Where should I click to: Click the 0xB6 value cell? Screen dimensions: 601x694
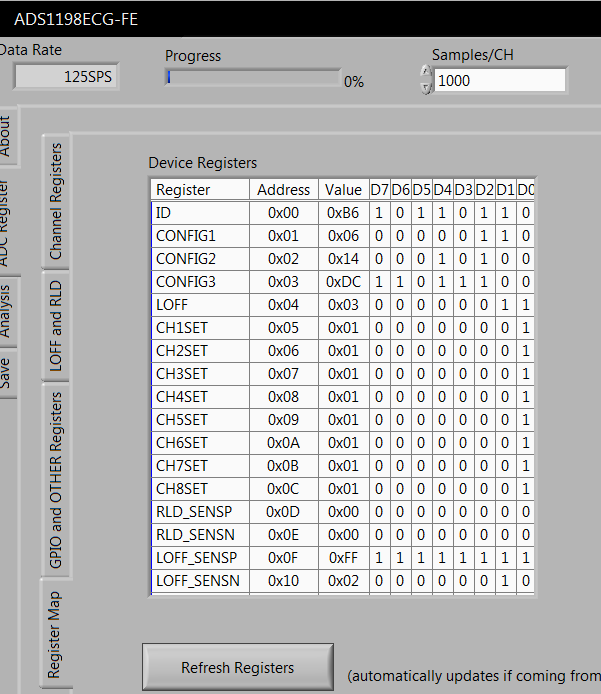pos(343,213)
